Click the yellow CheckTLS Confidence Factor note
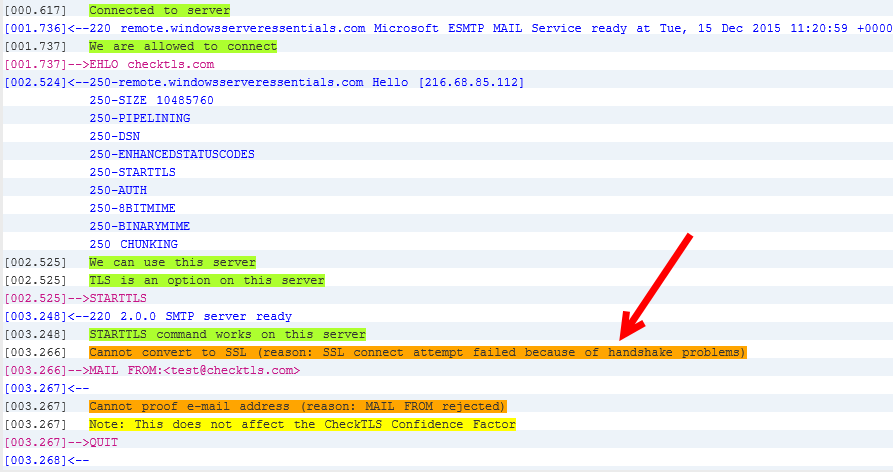The width and height of the screenshot is (893, 472). point(302,424)
